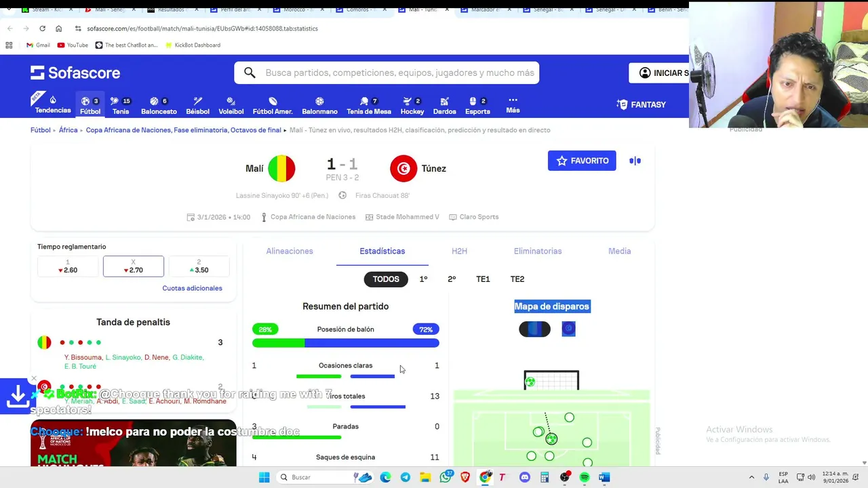Open the KickBot Dashboard bookmark
Viewport: 868px width, 488px height.
pyautogui.click(x=192, y=45)
